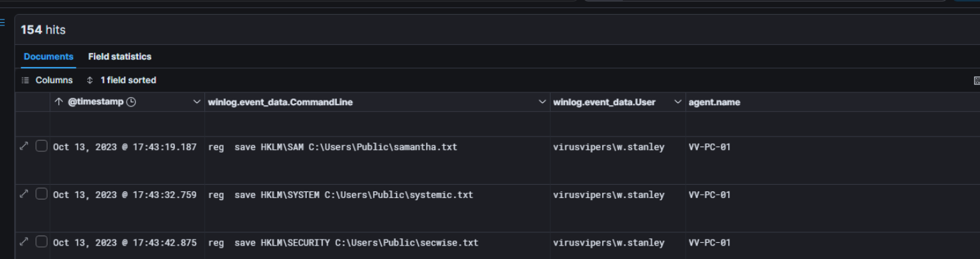
Task: Open the @timestamp column dropdown
Action: click(x=196, y=102)
